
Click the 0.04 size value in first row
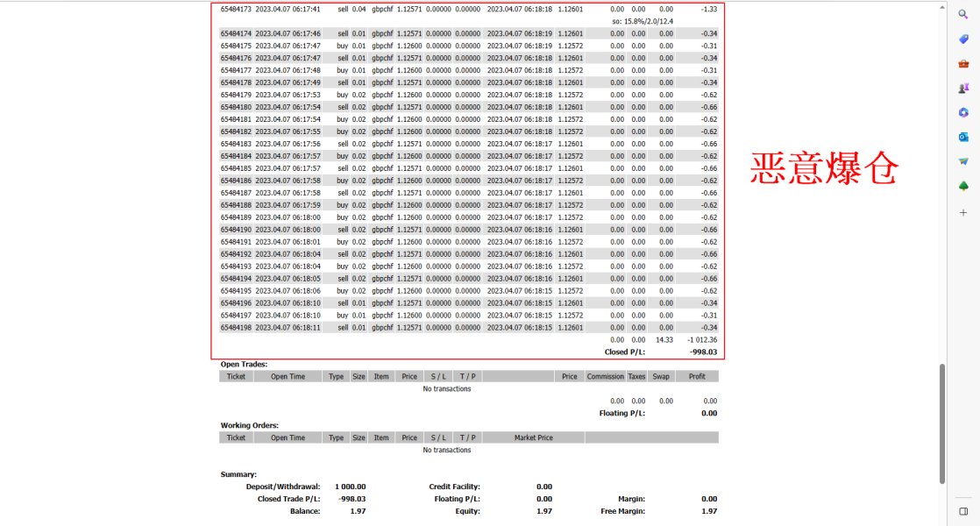click(359, 10)
